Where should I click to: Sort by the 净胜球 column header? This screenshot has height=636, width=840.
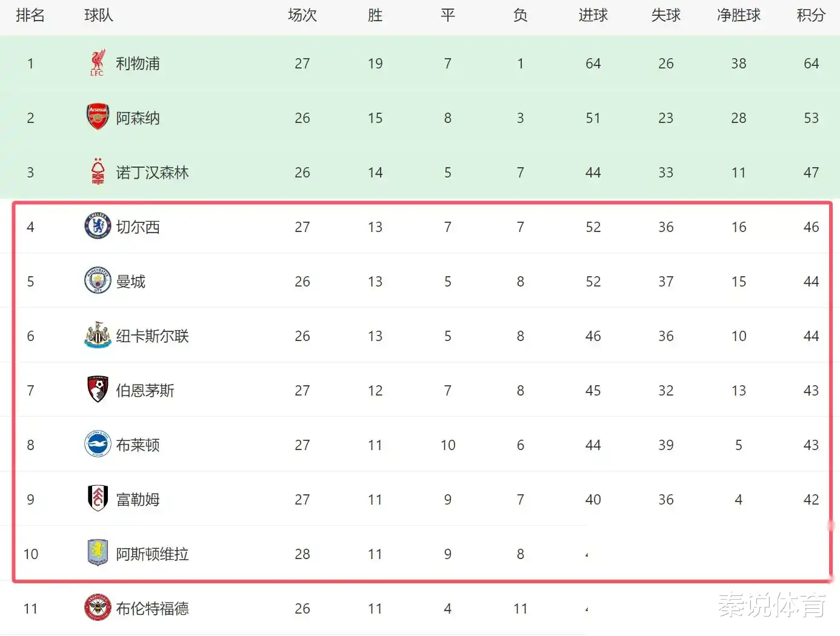[x=738, y=15]
